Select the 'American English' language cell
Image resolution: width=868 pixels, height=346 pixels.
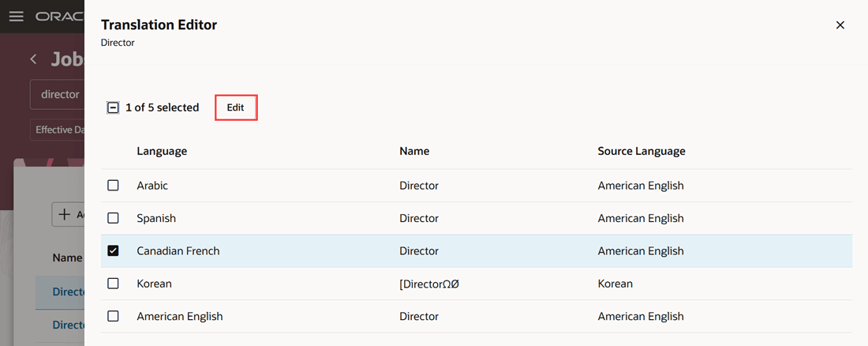tap(180, 317)
